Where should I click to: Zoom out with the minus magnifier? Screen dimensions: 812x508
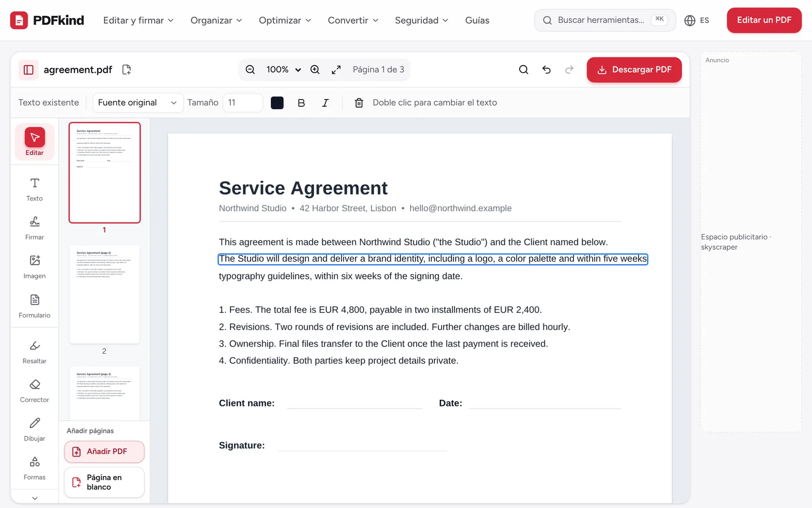coord(250,70)
